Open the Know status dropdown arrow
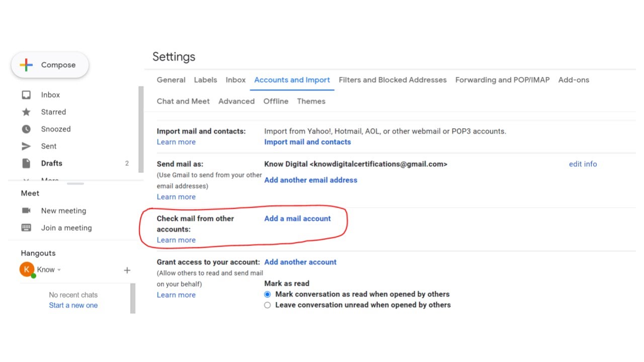The height and width of the screenshot is (362, 644). 59,270
